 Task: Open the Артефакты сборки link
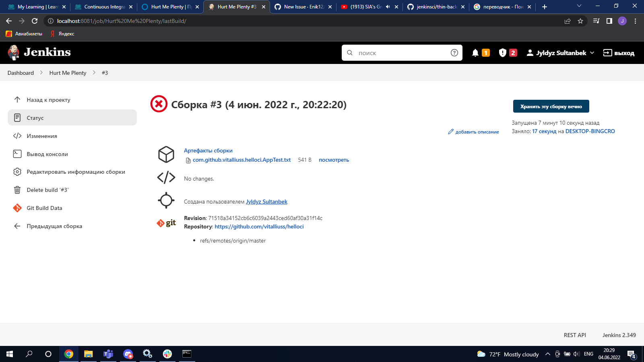(208, 150)
